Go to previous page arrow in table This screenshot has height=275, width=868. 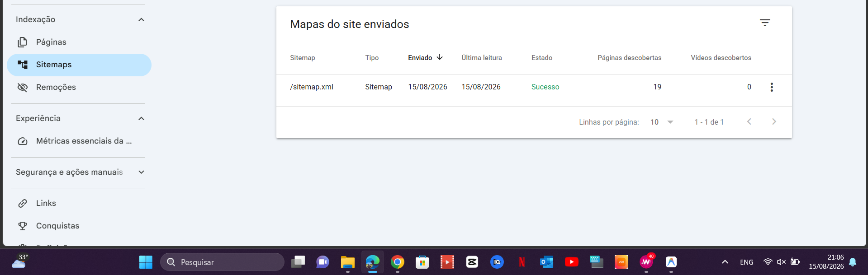(749, 122)
